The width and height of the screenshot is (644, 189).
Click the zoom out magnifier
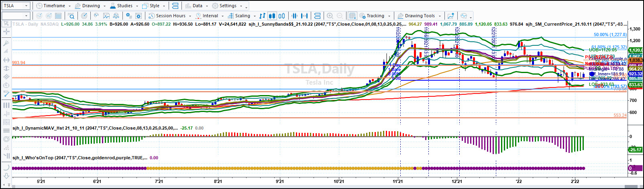tap(340, 16)
